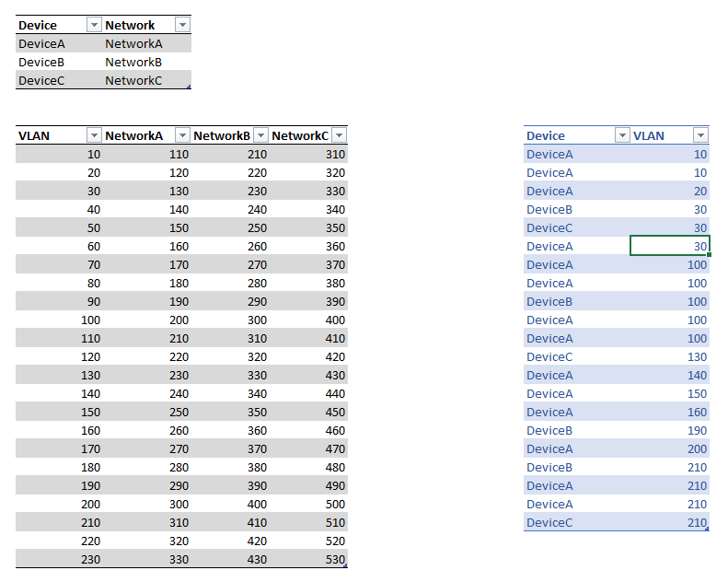Click the cell with value 400 under NetworkC
The height and width of the screenshot is (582, 728).
pyautogui.click(x=335, y=320)
